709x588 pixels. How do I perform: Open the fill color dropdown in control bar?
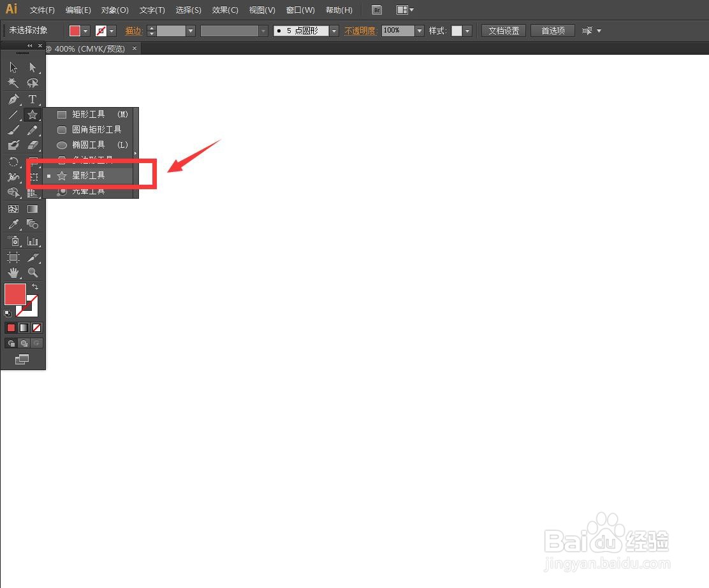(85, 31)
